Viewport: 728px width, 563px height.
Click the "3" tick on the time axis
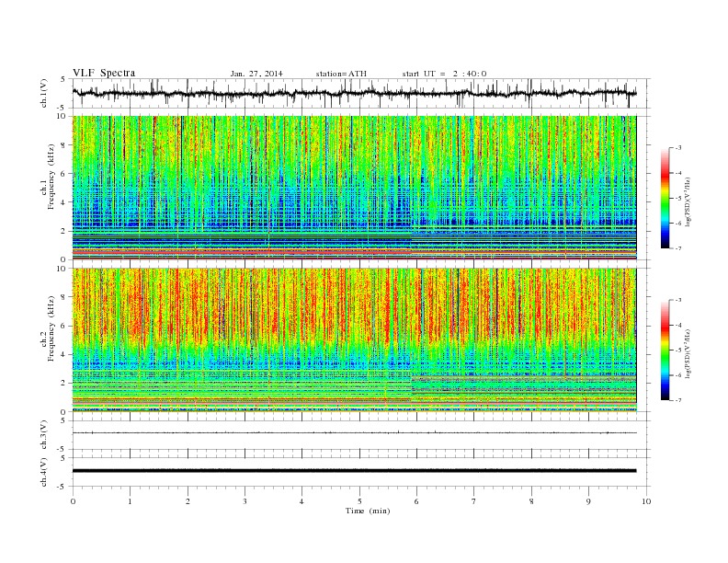click(245, 501)
